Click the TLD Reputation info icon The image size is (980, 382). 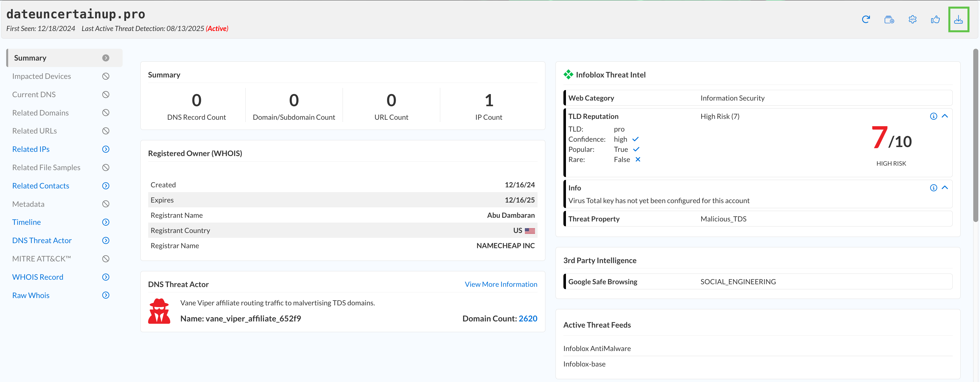(933, 116)
